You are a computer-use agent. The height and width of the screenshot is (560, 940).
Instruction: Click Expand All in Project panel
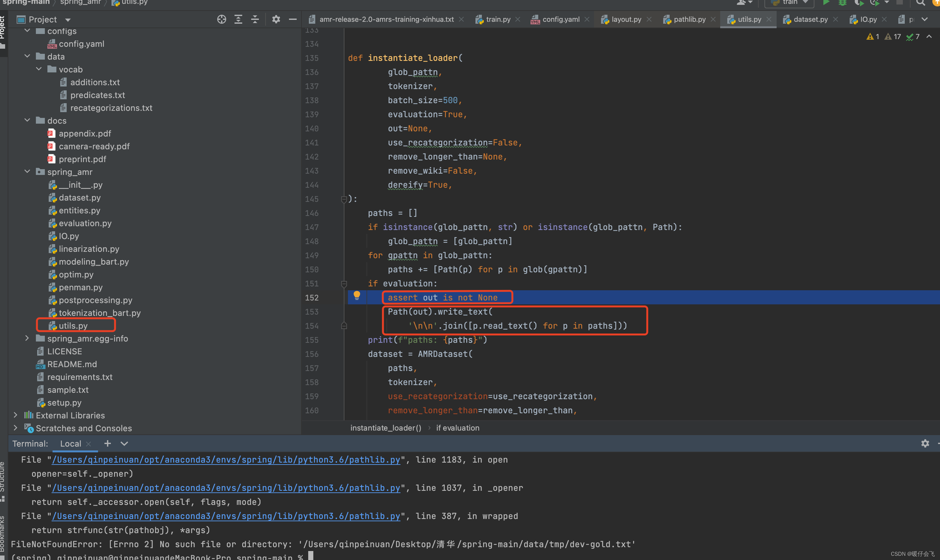[x=238, y=19]
